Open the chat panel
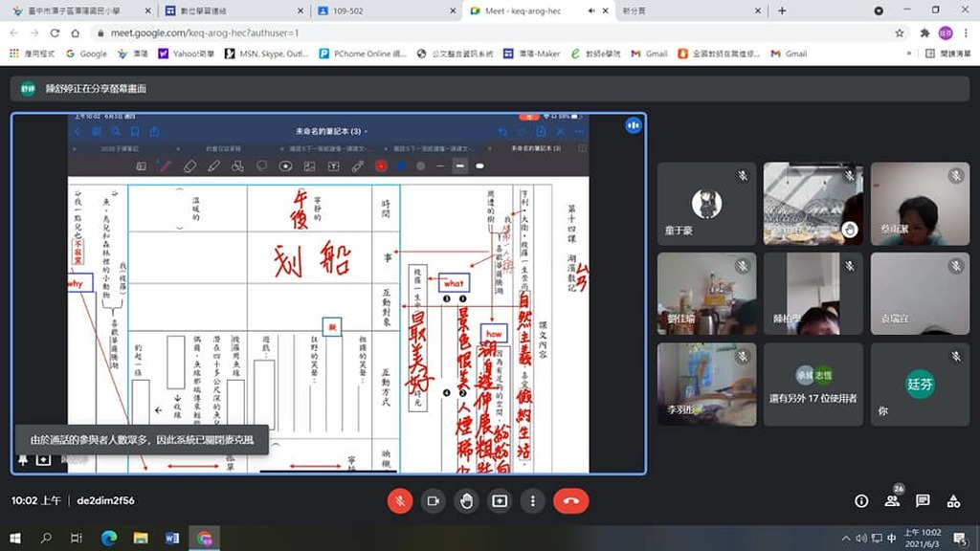 923,501
